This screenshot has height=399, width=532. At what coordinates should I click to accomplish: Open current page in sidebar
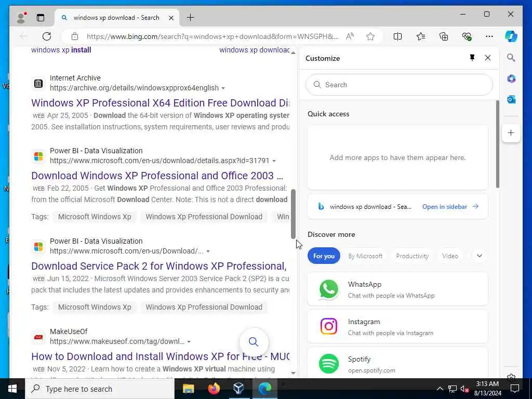pos(450,207)
